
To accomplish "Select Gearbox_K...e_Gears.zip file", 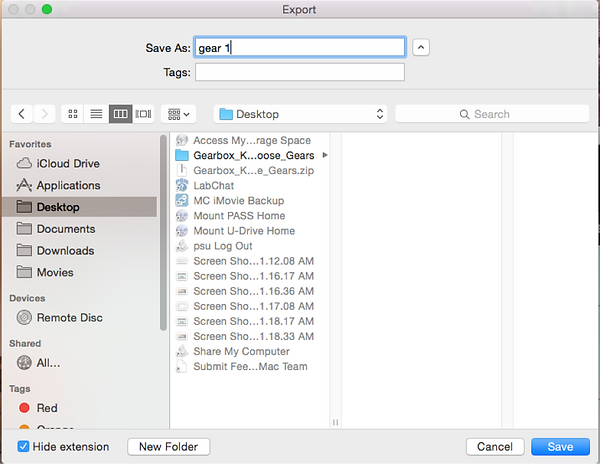I will [249, 171].
